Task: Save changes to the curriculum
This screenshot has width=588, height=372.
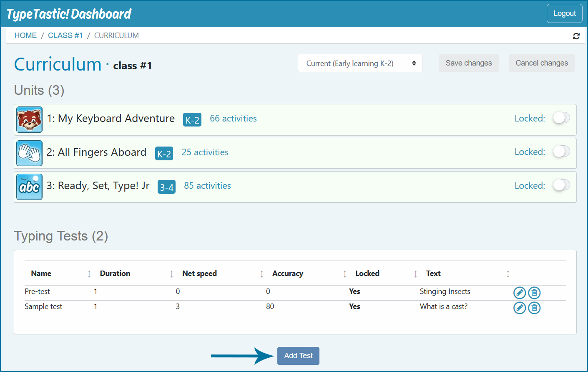Action: pos(469,63)
